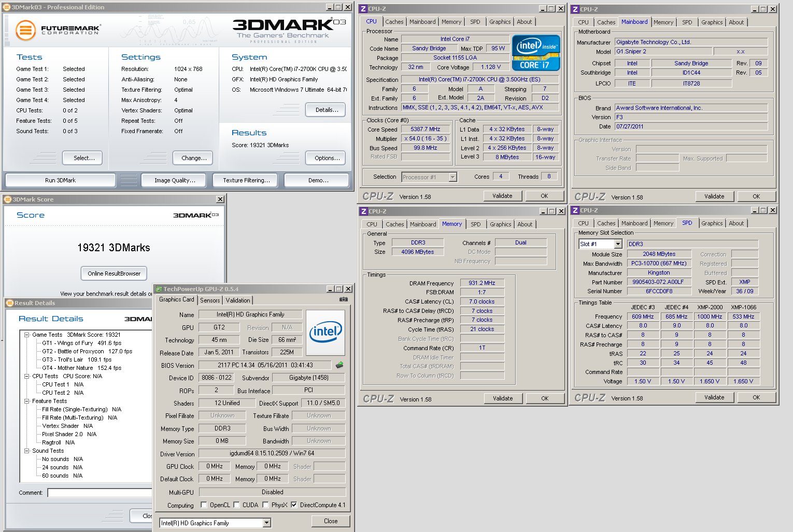Maximize the GPU-Z window
The height and width of the screenshot is (532, 793).
coord(339,289)
